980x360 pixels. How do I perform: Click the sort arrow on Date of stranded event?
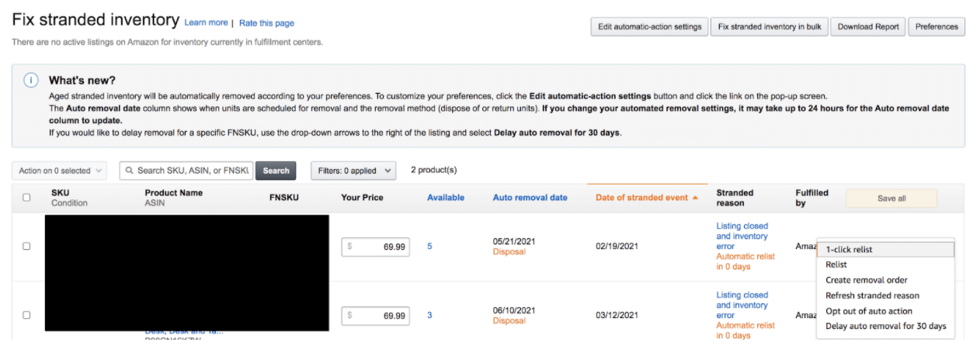click(x=695, y=198)
